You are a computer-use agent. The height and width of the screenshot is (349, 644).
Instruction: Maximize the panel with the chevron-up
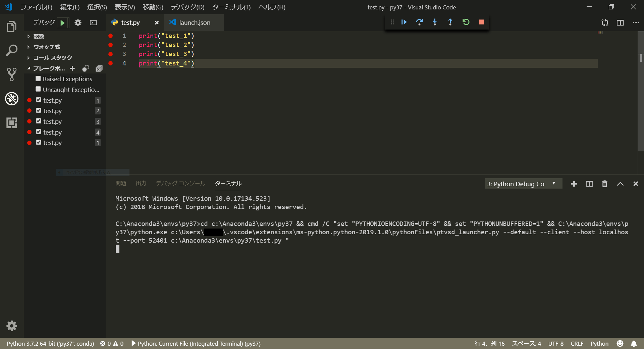click(x=620, y=184)
